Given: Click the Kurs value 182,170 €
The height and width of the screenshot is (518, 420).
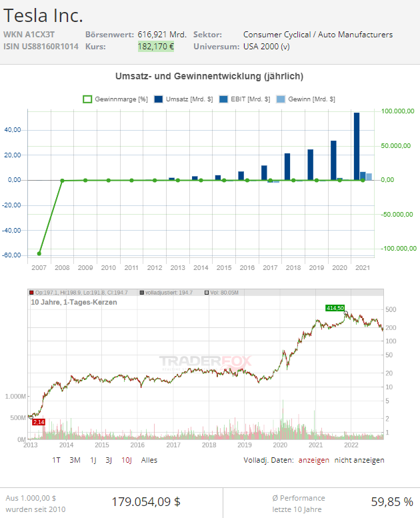Looking at the screenshot, I should pyautogui.click(x=155, y=46).
